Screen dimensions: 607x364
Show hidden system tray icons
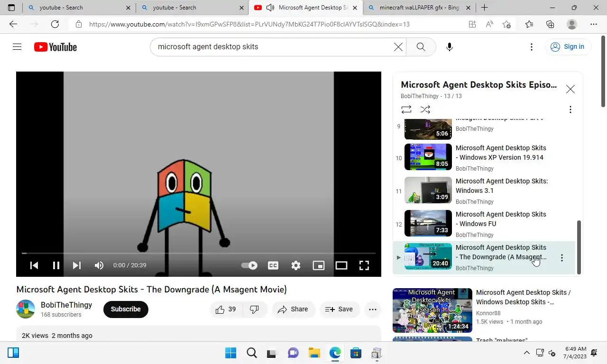coord(526,353)
